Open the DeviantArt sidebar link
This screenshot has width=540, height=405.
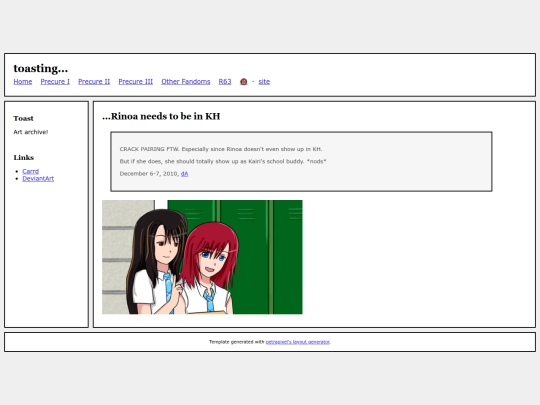[38, 178]
